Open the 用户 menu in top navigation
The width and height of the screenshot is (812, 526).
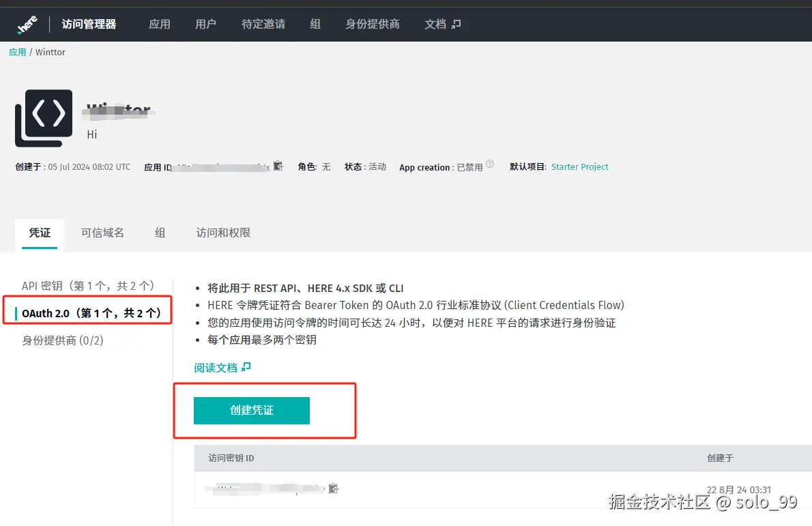(x=205, y=25)
